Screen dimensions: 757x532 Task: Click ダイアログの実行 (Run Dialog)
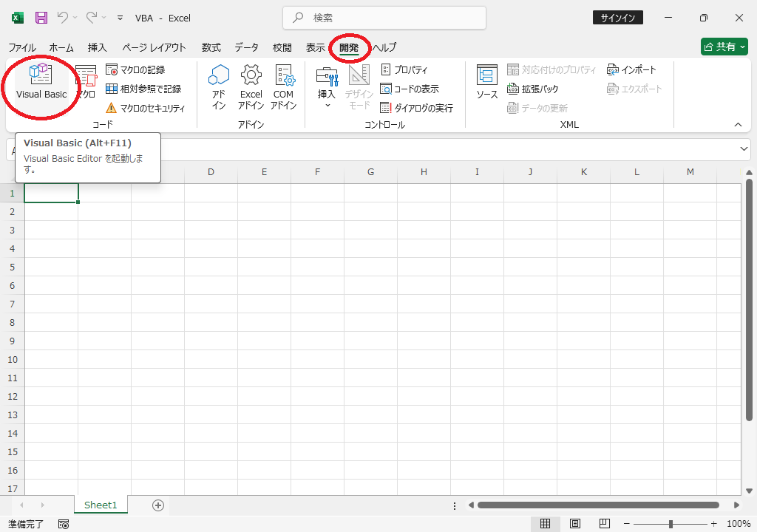[417, 108]
